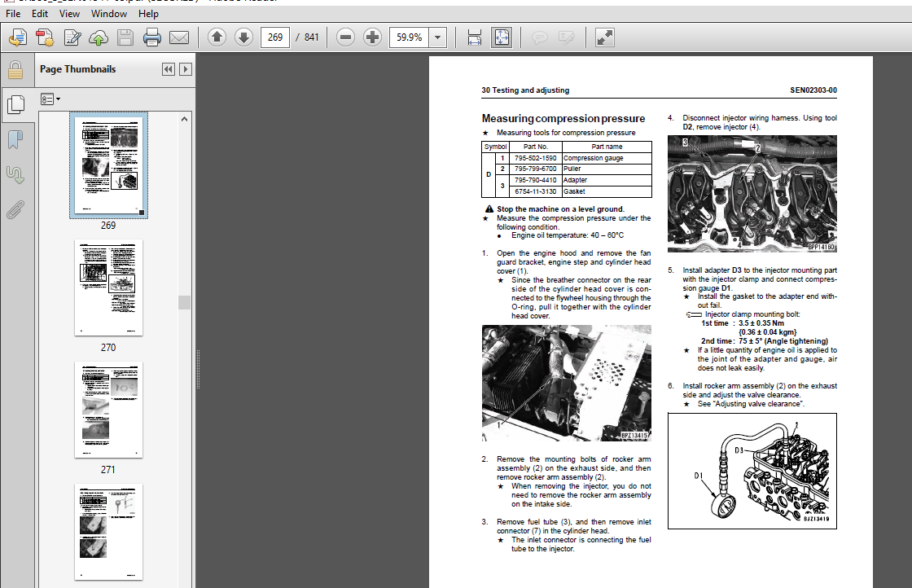Click the injector photo BPP14160
Screen dimensions: 912x588
[x=752, y=194]
